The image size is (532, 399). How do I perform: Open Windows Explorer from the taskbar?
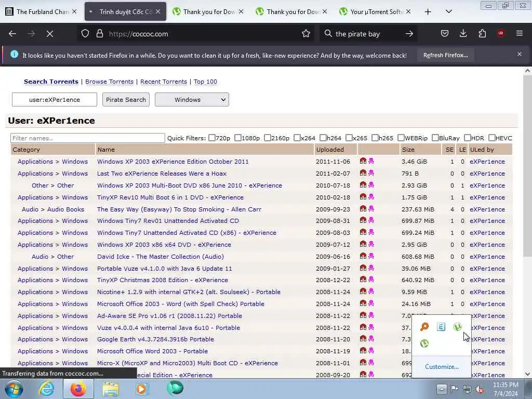click(111, 389)
